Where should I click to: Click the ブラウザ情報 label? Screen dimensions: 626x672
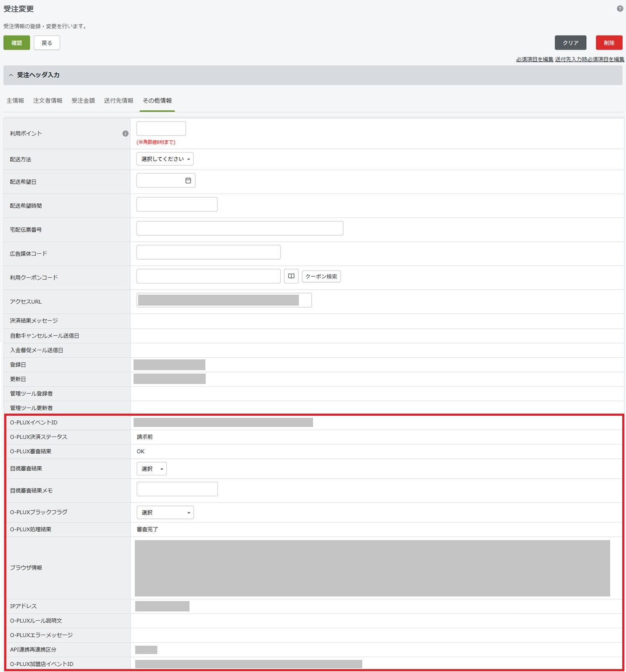pos(26,568)
